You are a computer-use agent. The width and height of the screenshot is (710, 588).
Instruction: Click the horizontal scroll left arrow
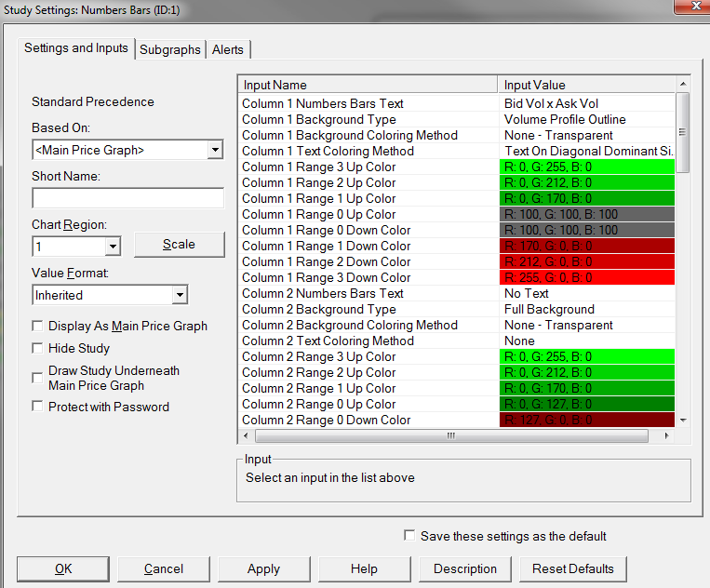click(x=246, y=436)
